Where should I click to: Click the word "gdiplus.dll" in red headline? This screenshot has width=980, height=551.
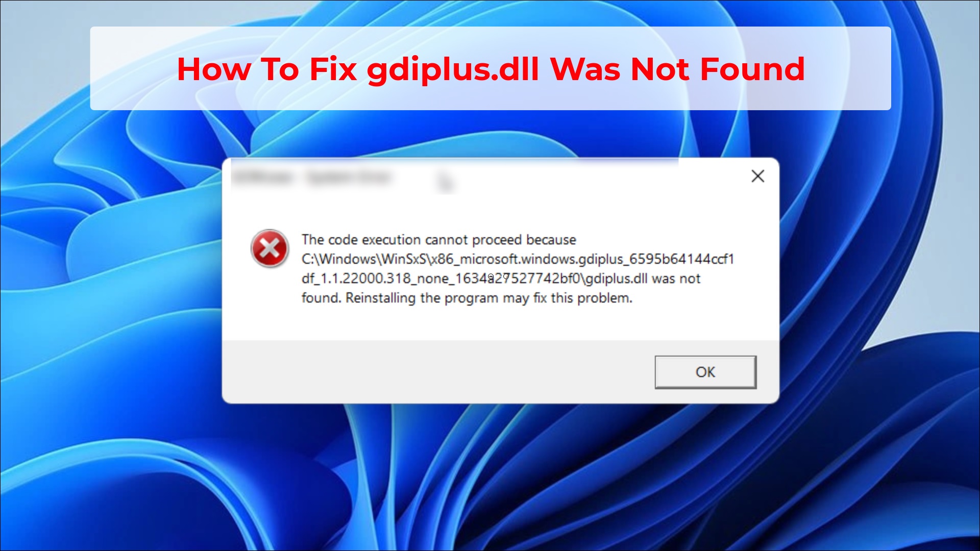click(453, 70)
